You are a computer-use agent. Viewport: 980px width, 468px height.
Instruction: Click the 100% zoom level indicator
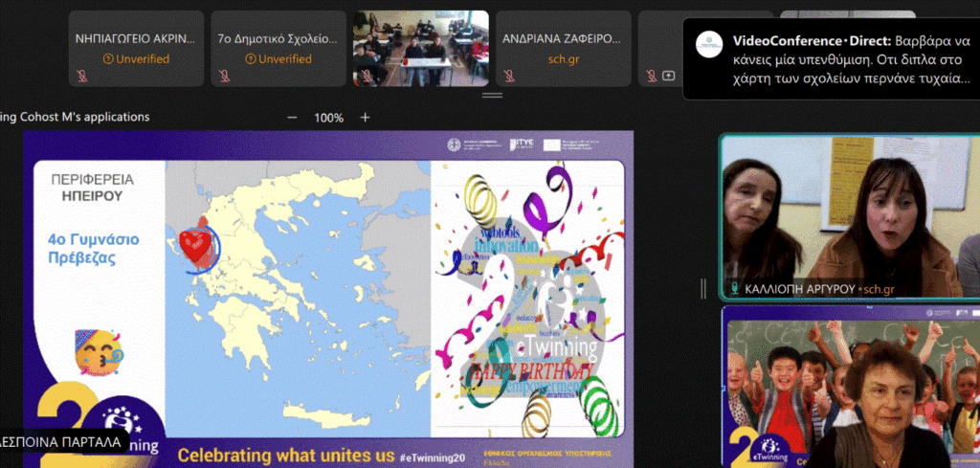(328, 118)
